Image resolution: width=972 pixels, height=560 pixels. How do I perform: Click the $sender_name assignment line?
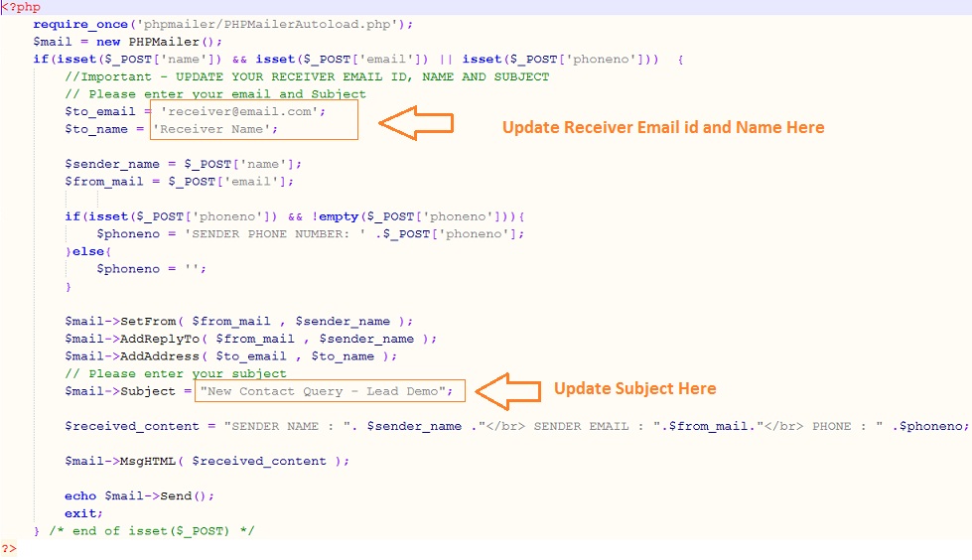pyautogui.click(x=184, y=163)
